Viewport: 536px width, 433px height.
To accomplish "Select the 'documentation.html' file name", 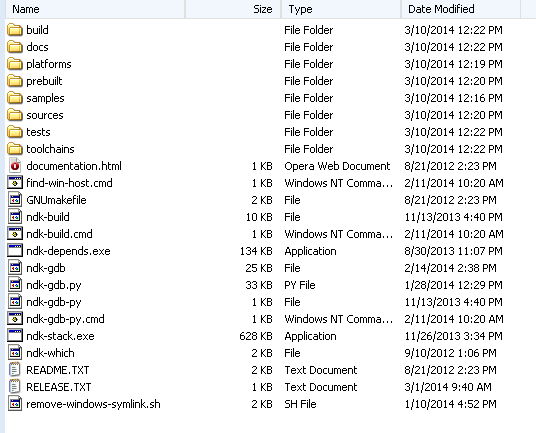I will tap(74, 166).
